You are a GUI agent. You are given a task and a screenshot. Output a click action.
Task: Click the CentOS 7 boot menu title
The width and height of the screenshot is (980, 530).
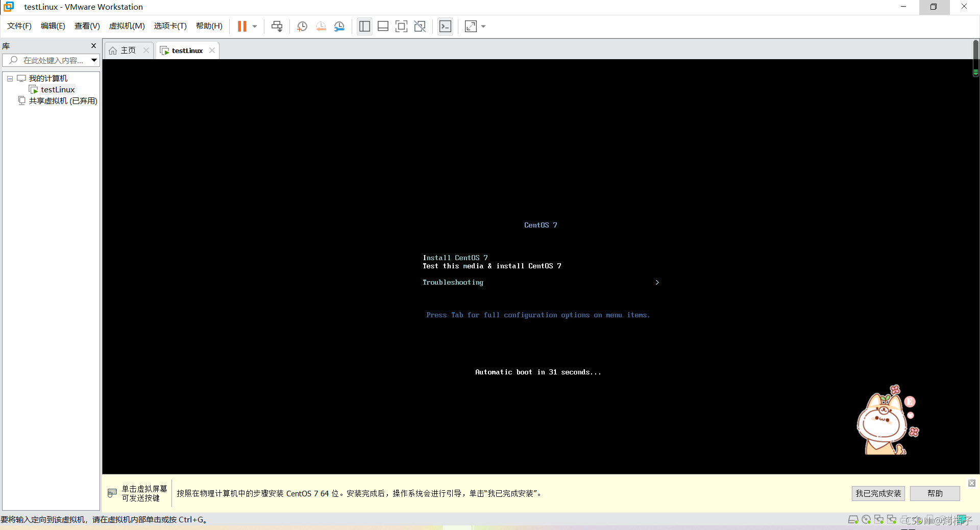pyautogui.click(x=541, y=225)
